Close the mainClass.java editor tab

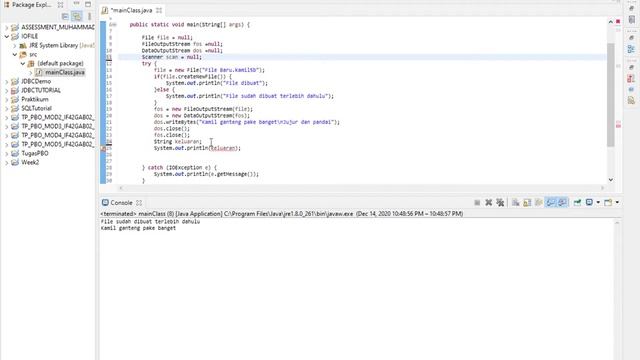coord(159,10)
